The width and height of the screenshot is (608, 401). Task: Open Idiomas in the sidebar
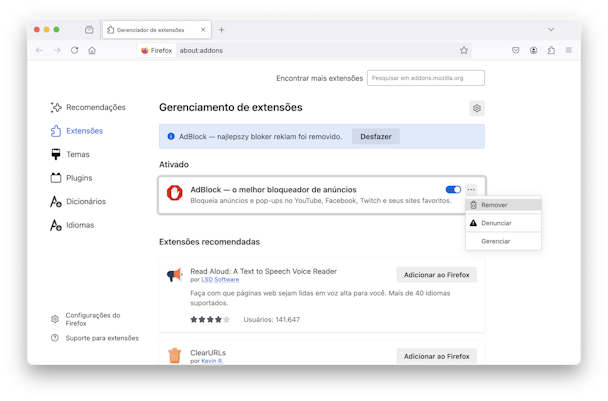(72, 225)
